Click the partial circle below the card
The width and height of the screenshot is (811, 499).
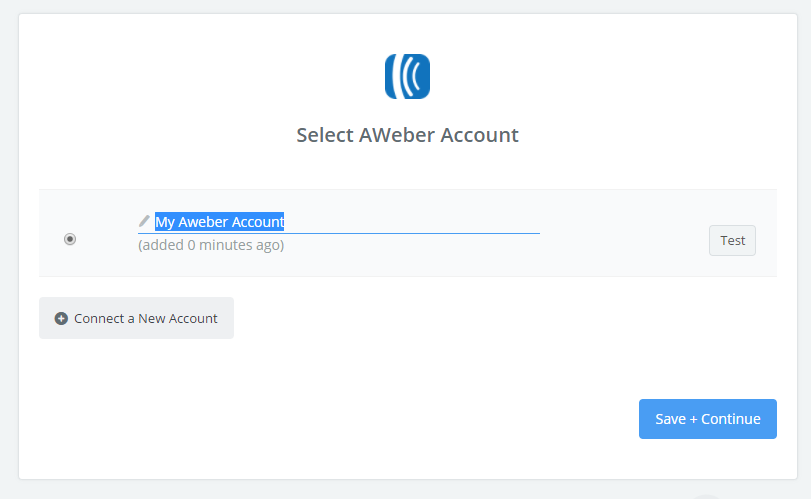click(706, 496)
